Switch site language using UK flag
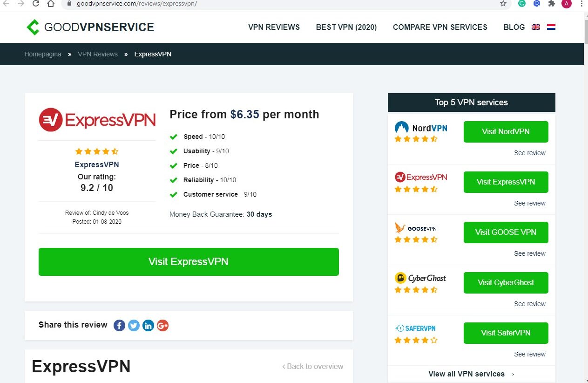Viewport: 588px width, 383px height. pos(536,27)
